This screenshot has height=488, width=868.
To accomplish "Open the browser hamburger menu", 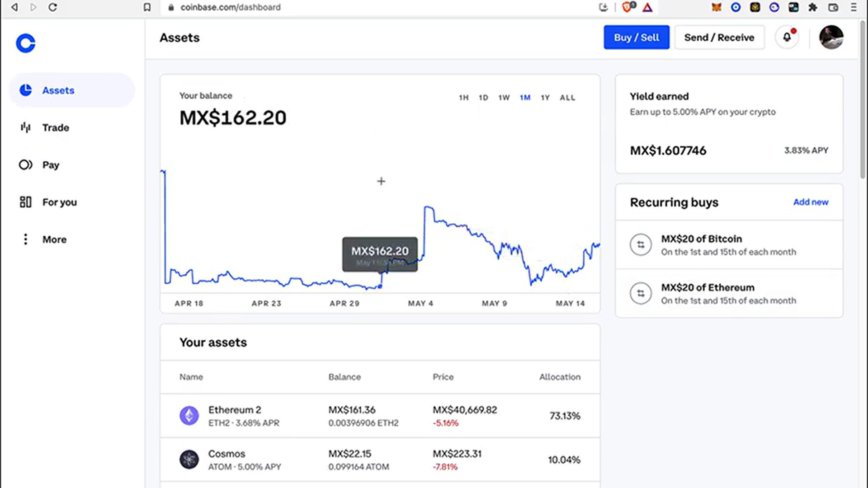I will pyautogui.click(x=854, y=7).
